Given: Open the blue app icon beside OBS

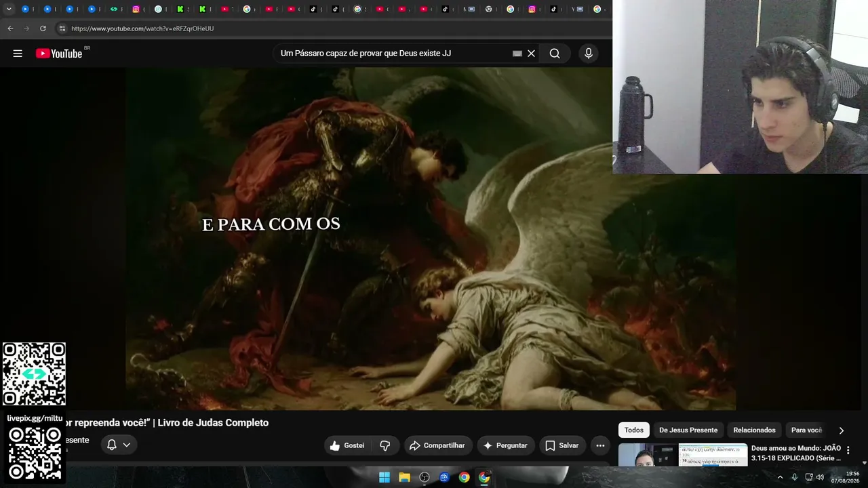Looking at the screenshot, I should pyautogui.click(x=444, y=477).
